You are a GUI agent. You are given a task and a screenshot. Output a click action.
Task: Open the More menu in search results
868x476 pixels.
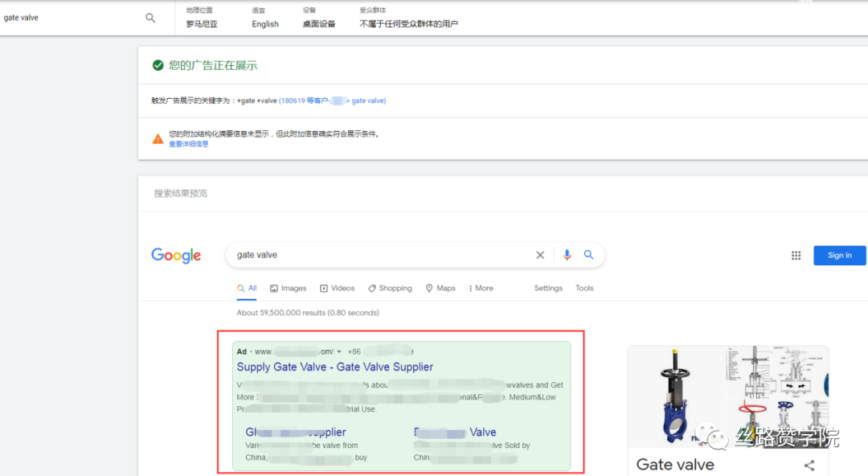pos(480,288)
